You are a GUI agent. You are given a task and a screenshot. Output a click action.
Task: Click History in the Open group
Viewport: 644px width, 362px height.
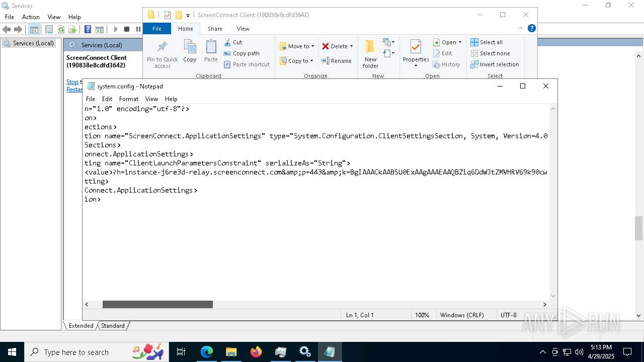(446, 64)
